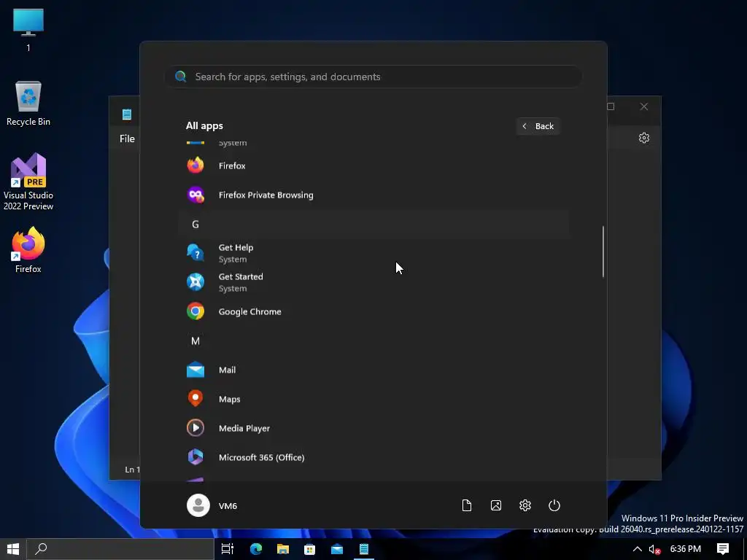Open the Documents folder from Start menu
Screen dimensions: 747x560
pos(466,505)
